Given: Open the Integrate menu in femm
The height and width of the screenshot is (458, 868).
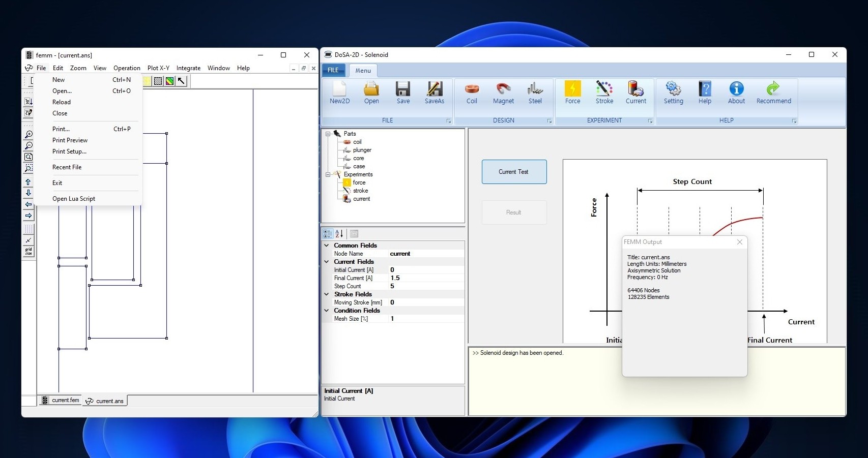Looking at the screenshot, I should click(188, 68).
